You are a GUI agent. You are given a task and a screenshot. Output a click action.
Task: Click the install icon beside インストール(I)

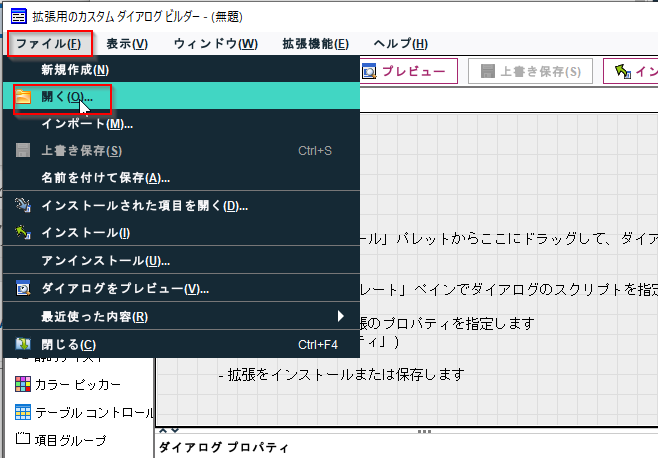point(23,232)
